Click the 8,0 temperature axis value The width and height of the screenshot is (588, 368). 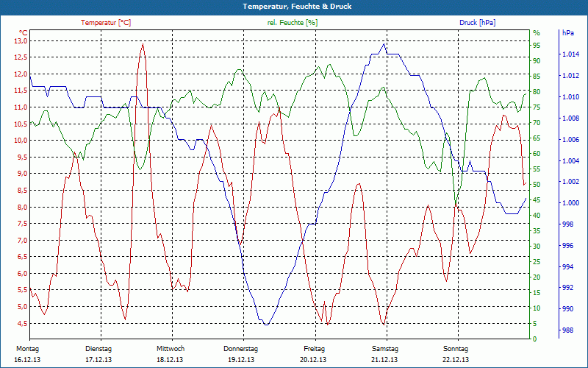(x=23, y=207)
